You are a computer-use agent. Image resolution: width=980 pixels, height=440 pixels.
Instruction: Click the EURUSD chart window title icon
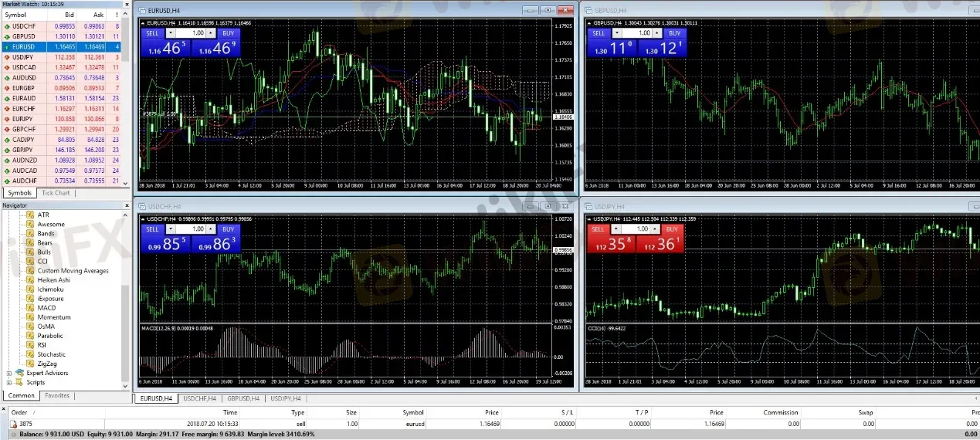pos(141,10)
